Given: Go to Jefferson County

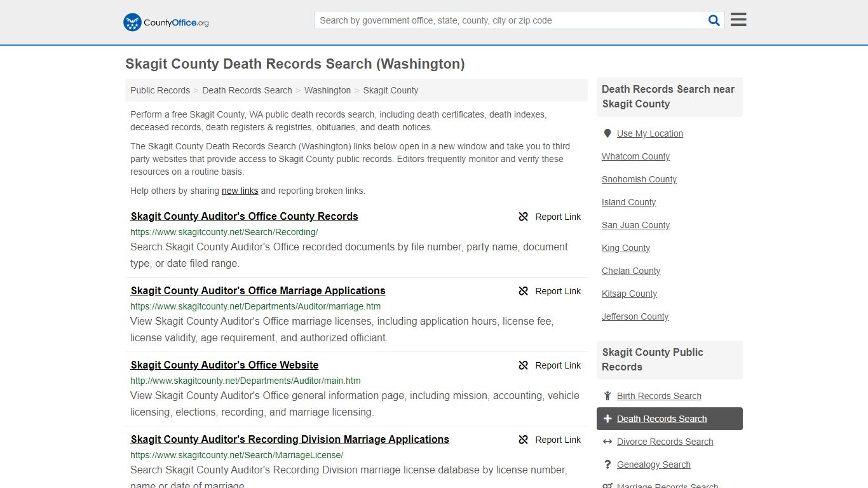Looking at the screenshot, I should 635,316.
